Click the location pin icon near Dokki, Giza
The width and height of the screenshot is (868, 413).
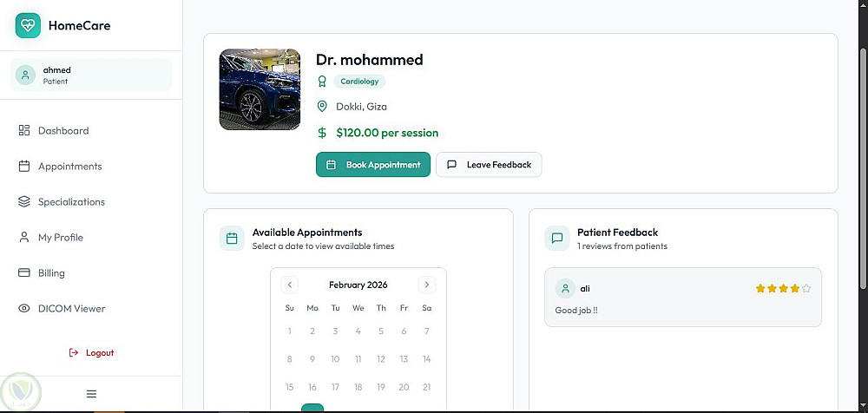click(322, 107)
